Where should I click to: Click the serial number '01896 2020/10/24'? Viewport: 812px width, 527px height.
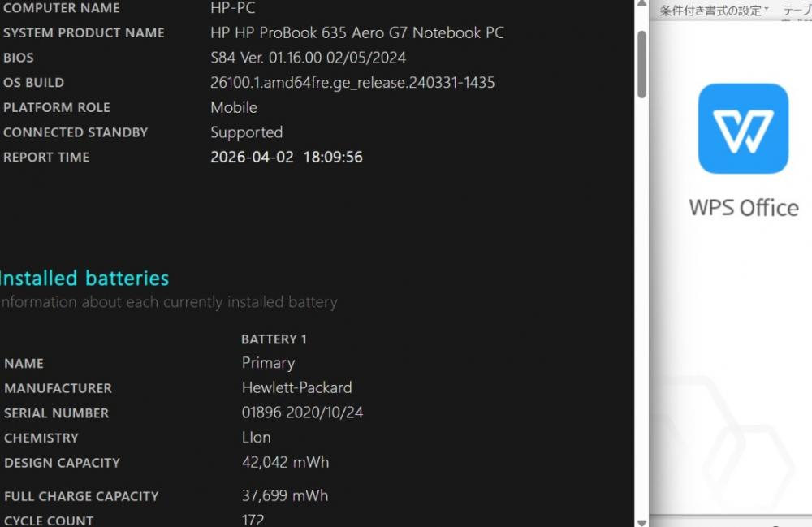coord(302,412)
